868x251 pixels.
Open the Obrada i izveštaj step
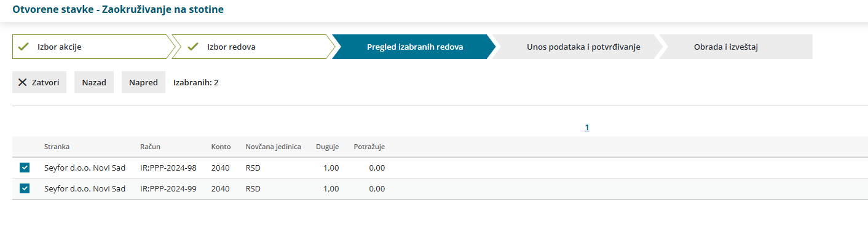(735, 47)
